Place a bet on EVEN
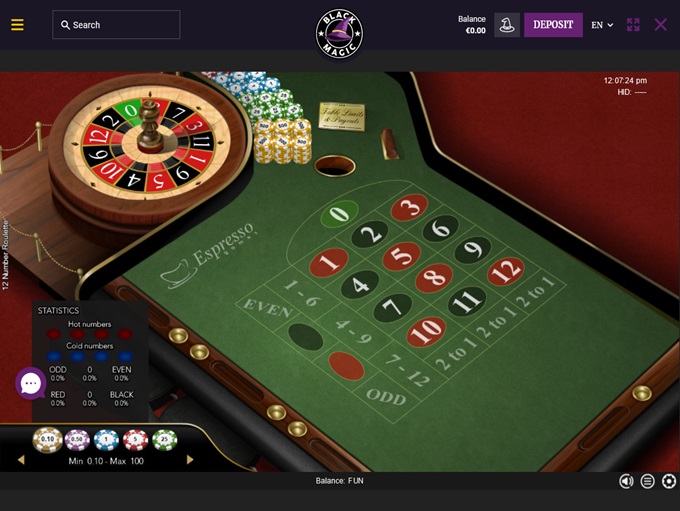 [268, 308]
